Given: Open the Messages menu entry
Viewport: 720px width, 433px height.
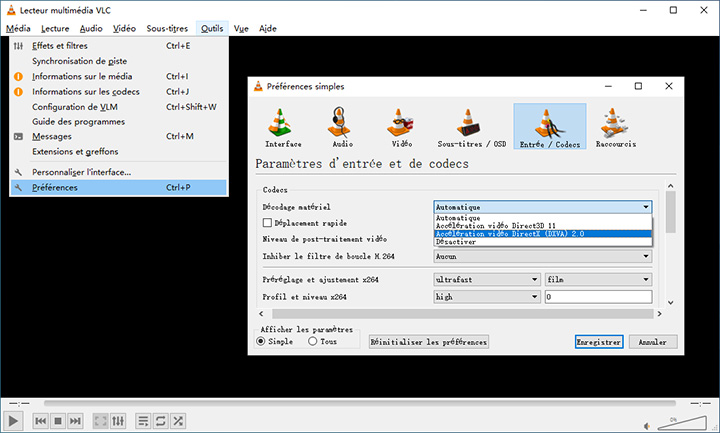Looking at the screenshot, I should click(x=118, y=136).
